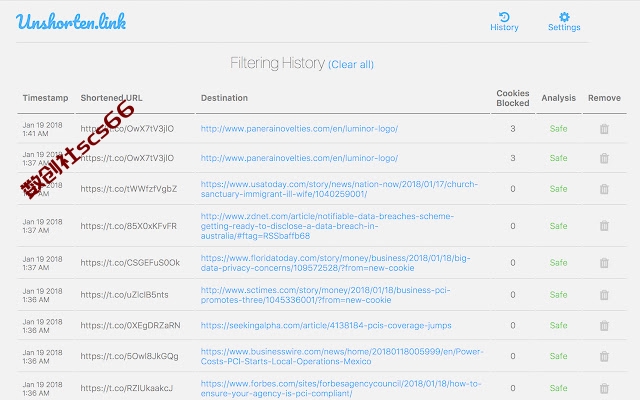
Task: Click the timestamp in the seekingalpha row
Action: (42, 326)
